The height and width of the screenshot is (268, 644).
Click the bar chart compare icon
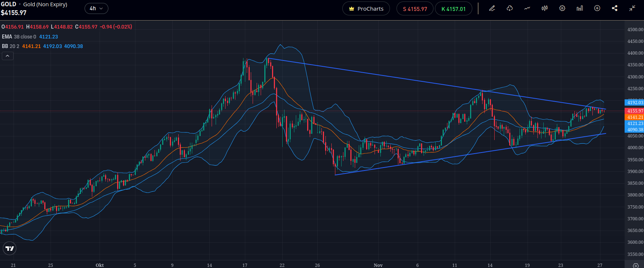click(x=580, y=8)
